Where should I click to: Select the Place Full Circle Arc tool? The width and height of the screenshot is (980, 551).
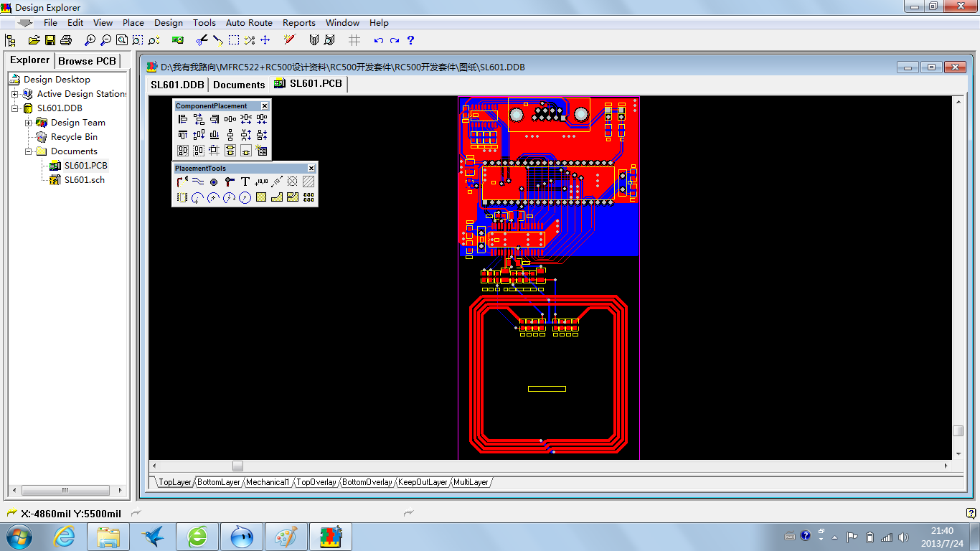245,197
